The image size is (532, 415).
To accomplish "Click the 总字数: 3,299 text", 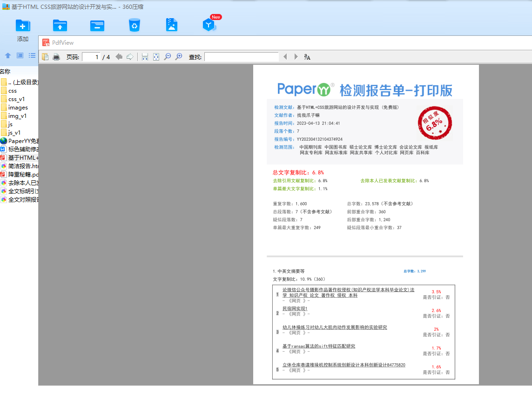I will [x=414, y=272].
